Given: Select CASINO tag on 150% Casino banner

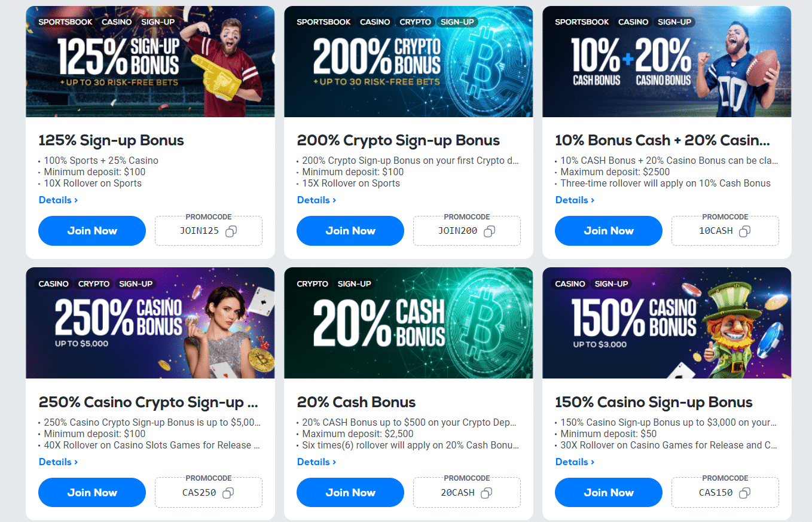Looking at the screenshot, I should coord(570,284).
